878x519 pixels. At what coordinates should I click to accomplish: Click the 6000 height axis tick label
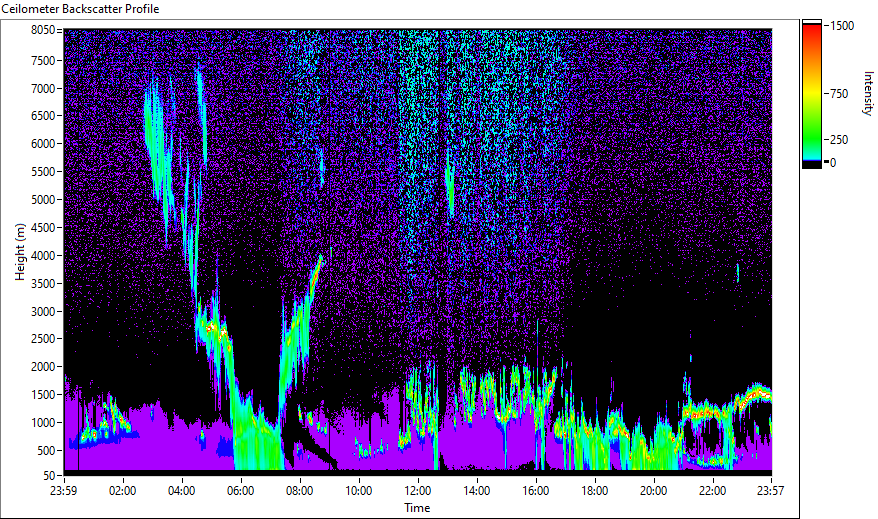(43, 144)
